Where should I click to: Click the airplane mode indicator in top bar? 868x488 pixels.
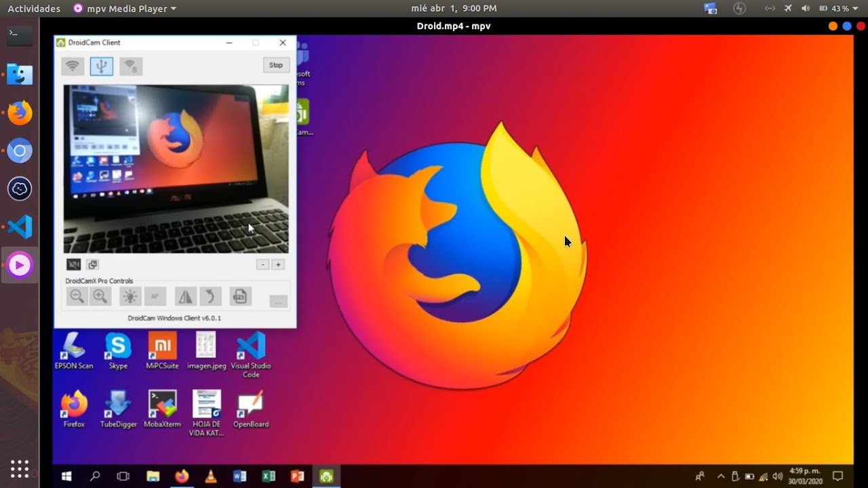pos(788,9)
